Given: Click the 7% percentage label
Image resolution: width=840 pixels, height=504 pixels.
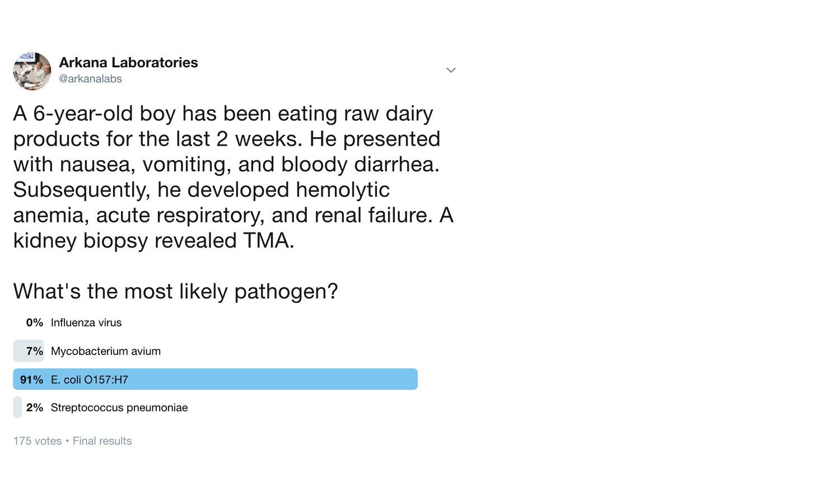Looking at the screenshot, I should coord(35,351).
